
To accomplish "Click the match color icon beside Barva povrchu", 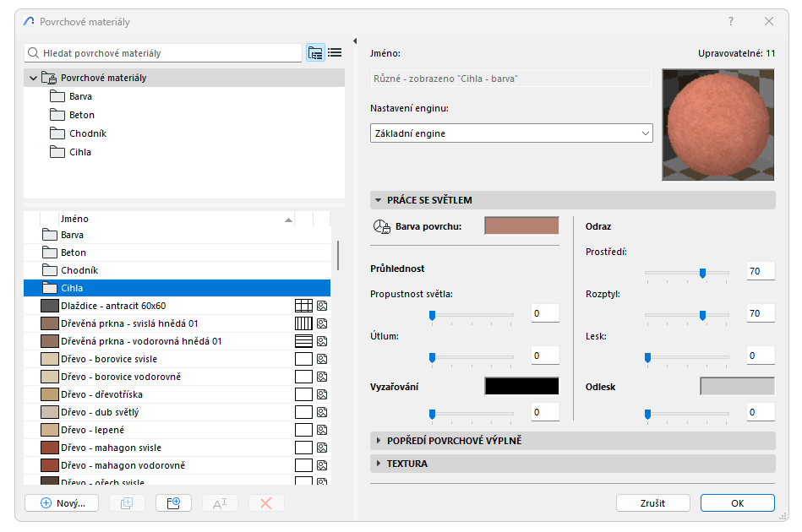I will pos(382,226).
